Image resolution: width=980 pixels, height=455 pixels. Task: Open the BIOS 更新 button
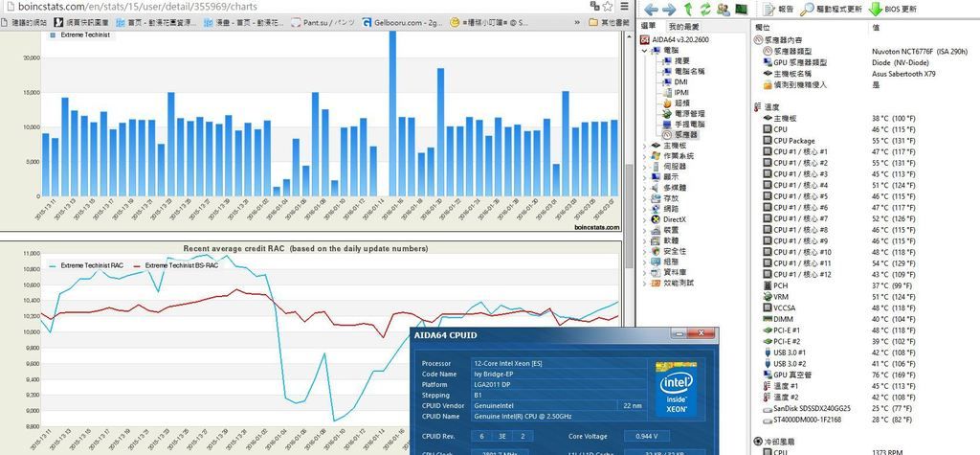(892, 10)
